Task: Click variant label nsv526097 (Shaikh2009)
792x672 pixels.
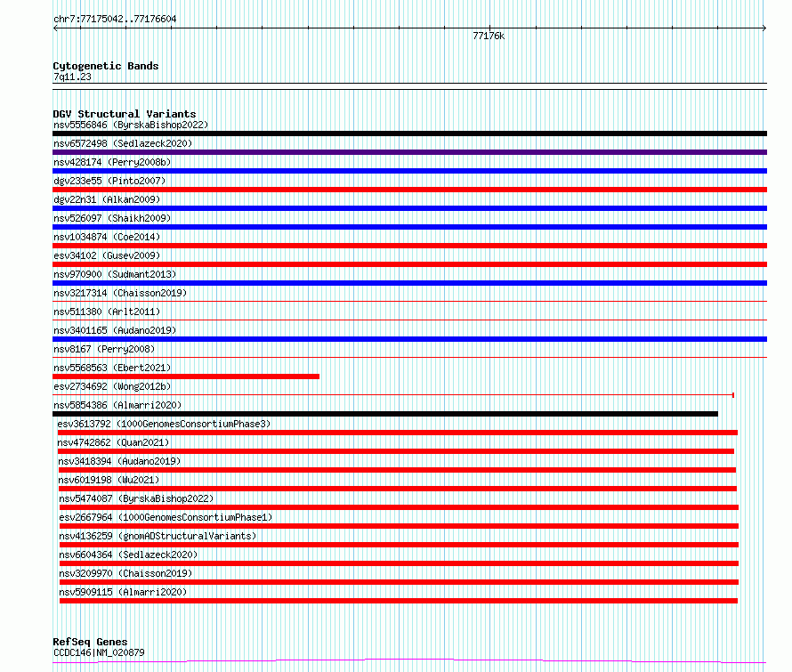Action: tap(112, 218)
